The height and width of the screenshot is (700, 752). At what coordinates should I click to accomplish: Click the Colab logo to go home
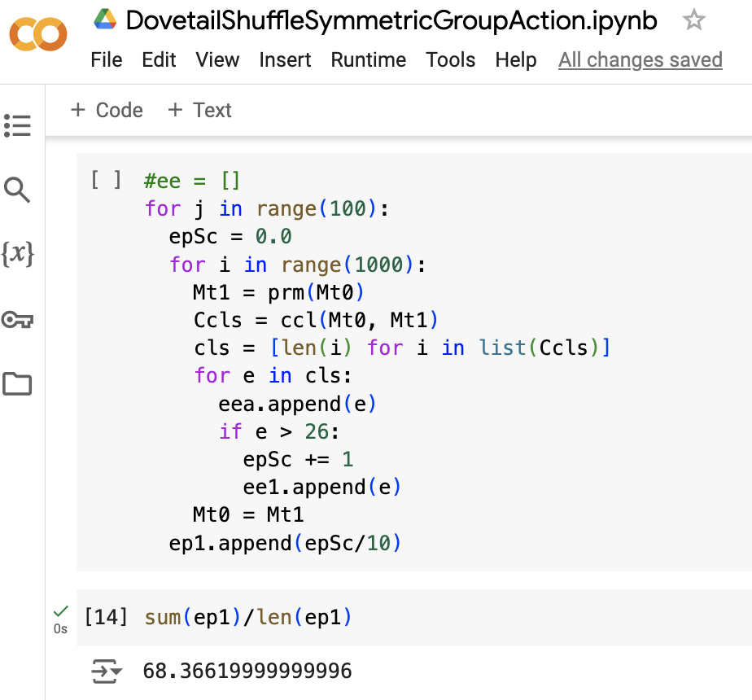coord(38,34)
